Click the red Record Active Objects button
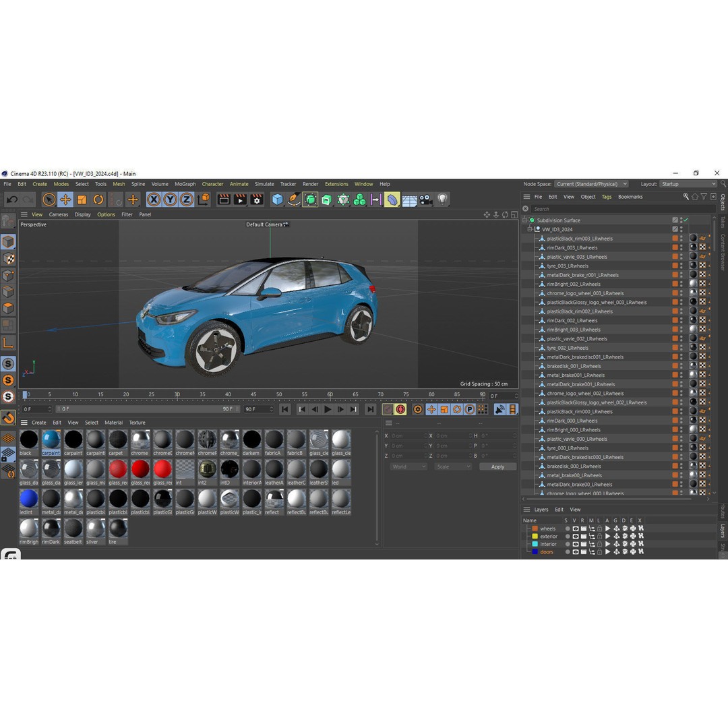The width and height of the screenshot is (728, 728). point(400,409)
